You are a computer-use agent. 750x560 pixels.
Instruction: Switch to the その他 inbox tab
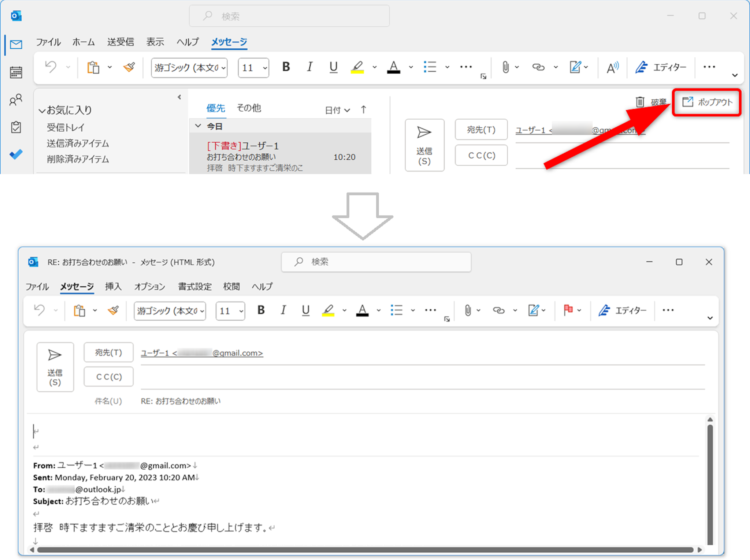pyautogui.click(x=249, y=108)
